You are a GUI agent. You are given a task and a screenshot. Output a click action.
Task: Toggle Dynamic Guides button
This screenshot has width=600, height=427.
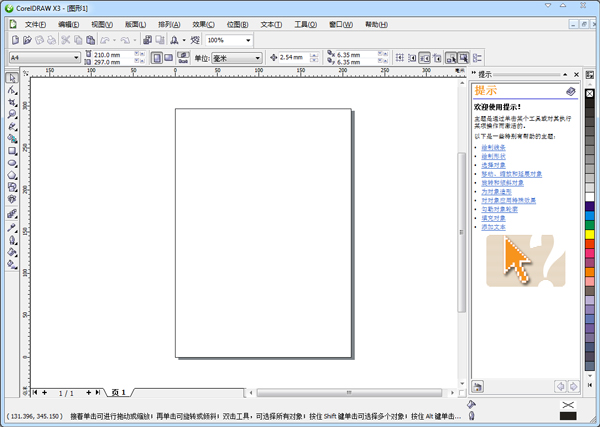coord(437,58)
